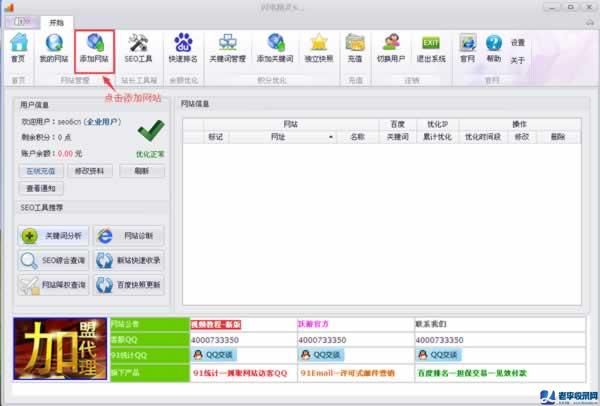This screenshot has height=406, width=600.
Task: Click the 切换用户 people icon
Action: (391, 48)
